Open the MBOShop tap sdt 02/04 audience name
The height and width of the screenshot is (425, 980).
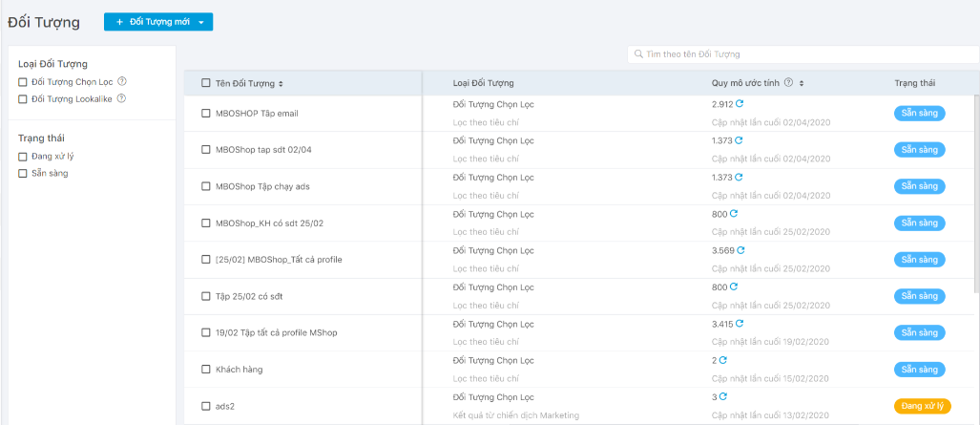(265, 150)
